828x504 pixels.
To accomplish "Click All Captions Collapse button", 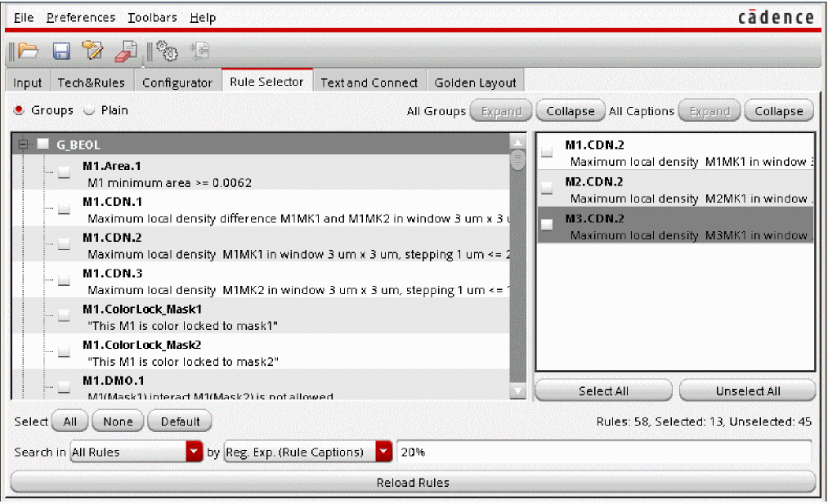I will (x=779, y=111).
